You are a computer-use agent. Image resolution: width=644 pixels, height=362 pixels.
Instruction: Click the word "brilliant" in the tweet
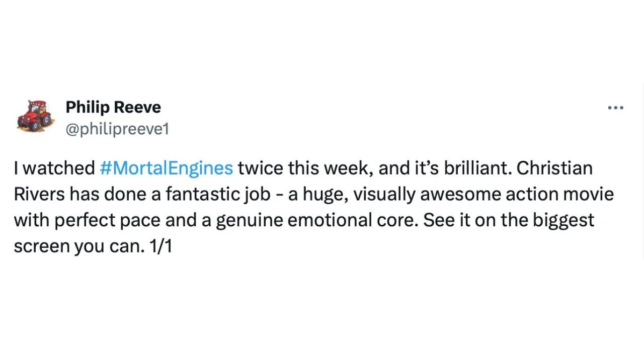476,168
